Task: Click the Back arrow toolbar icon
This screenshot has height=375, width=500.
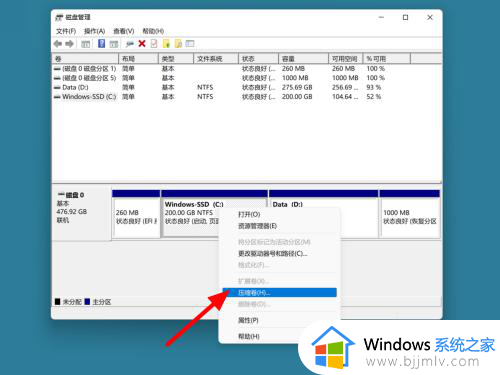Action: 58,44
